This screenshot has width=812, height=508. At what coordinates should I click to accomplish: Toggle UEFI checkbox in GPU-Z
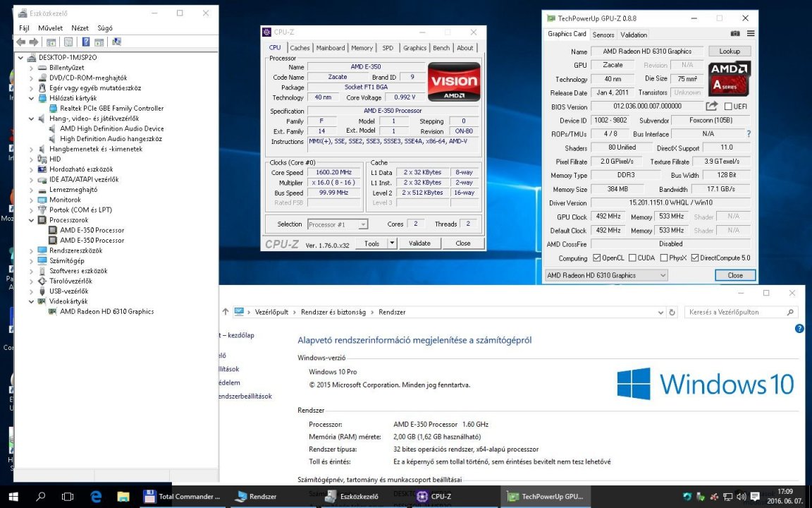[728, 107]
